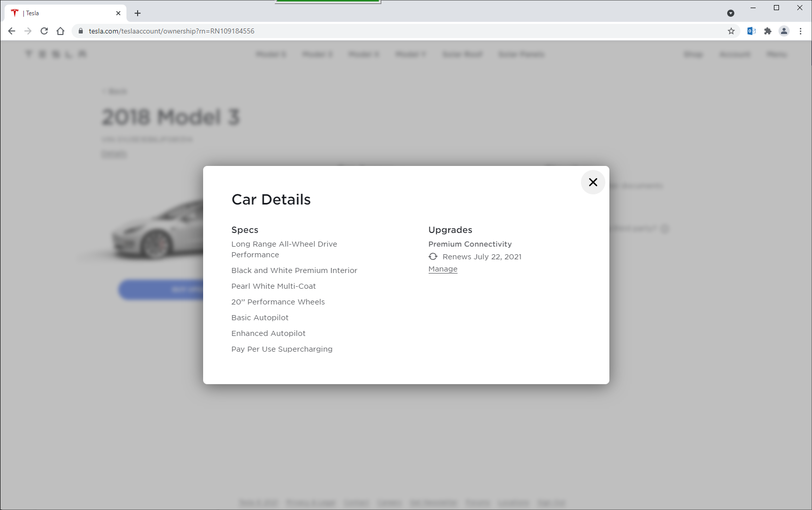This screenshot has height=510, width=812.
Task: Open Chrome's three-dot menu
Action: click(x=800, y=31)
